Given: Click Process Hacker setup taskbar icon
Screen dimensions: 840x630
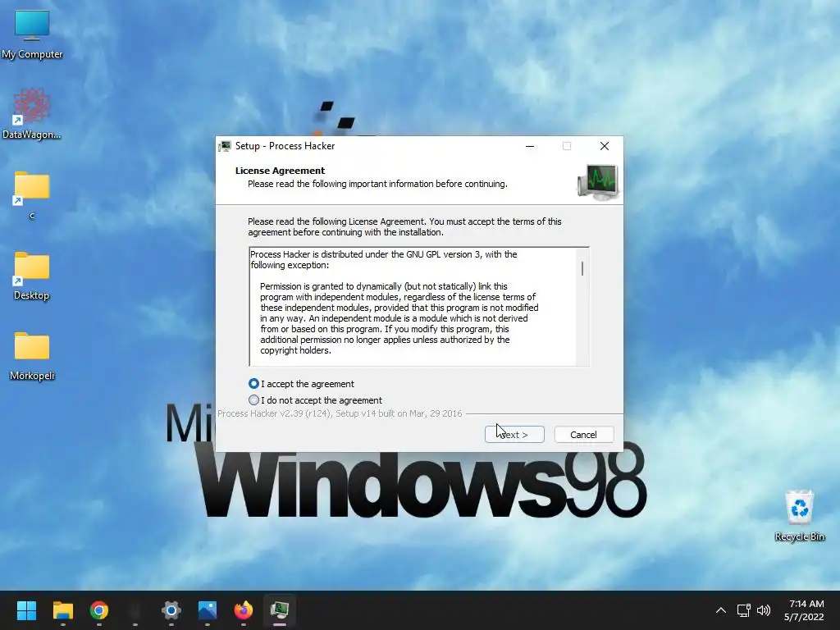Looking at the screenshot, I should click(280, 610).
